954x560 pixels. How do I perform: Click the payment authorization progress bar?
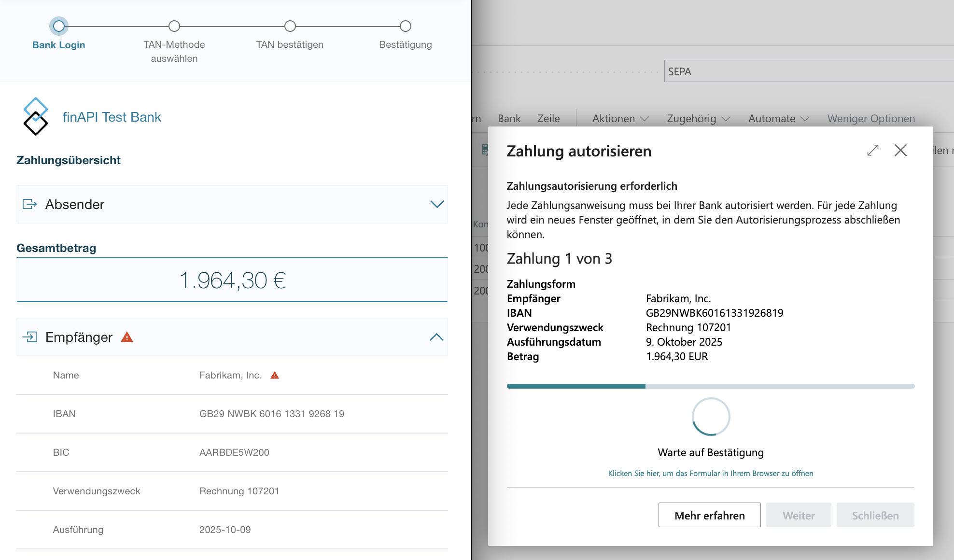(710, 386)
